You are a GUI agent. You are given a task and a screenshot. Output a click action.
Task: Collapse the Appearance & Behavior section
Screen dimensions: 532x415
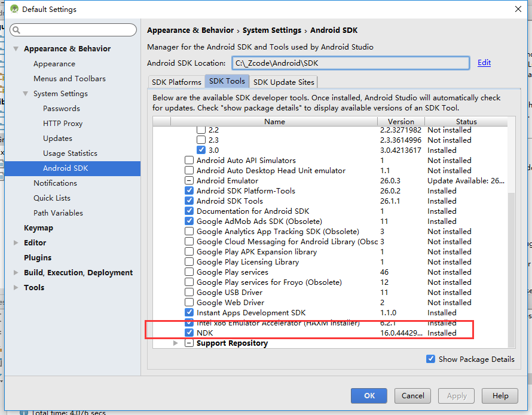(16, 49)
